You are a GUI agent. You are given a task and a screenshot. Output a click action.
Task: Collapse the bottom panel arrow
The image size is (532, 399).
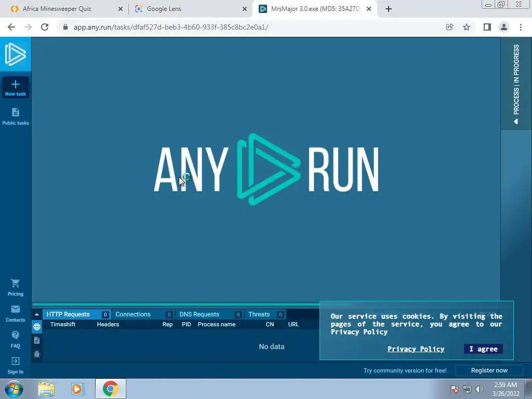click(x=37, y=314)
